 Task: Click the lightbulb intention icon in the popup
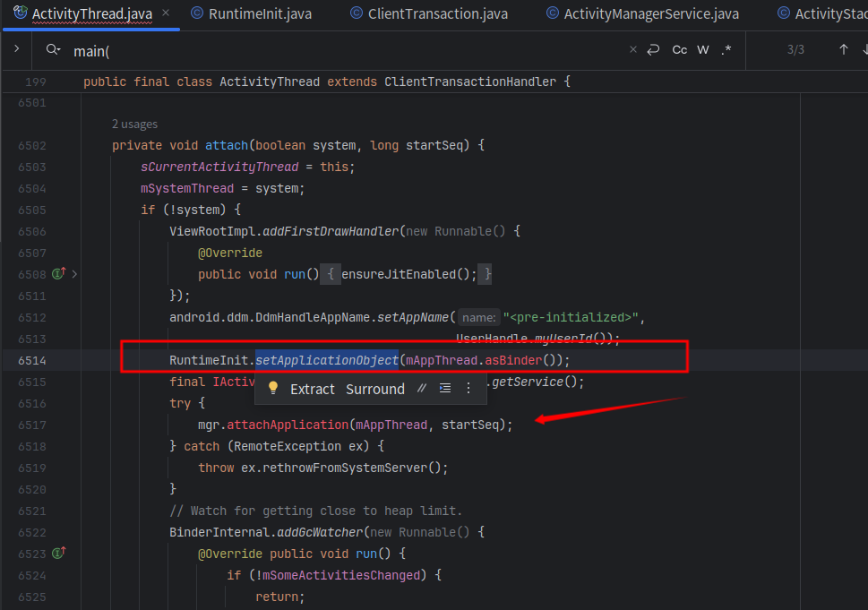tap(273, 388)
